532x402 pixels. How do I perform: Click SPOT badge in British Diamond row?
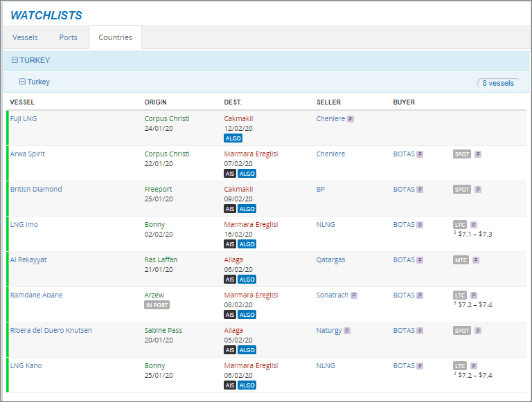(x=462, y=190)
